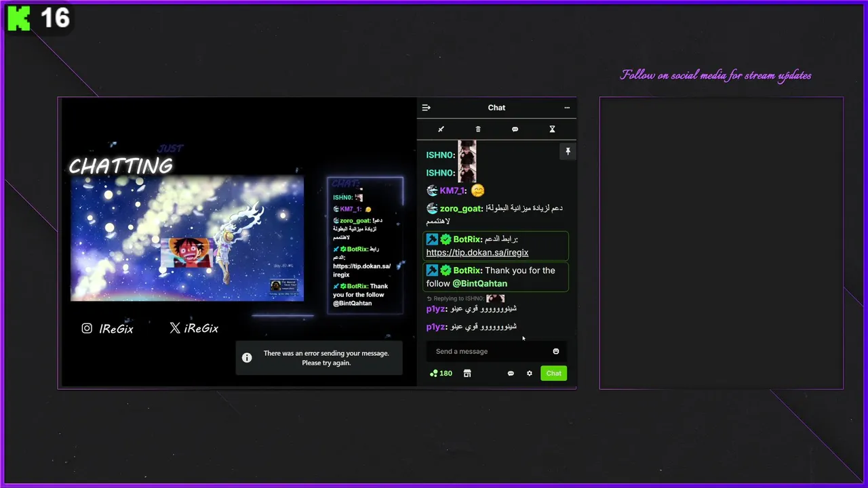Click BotRix username in tip link message

pyautogui.click(x=468, y=239)
